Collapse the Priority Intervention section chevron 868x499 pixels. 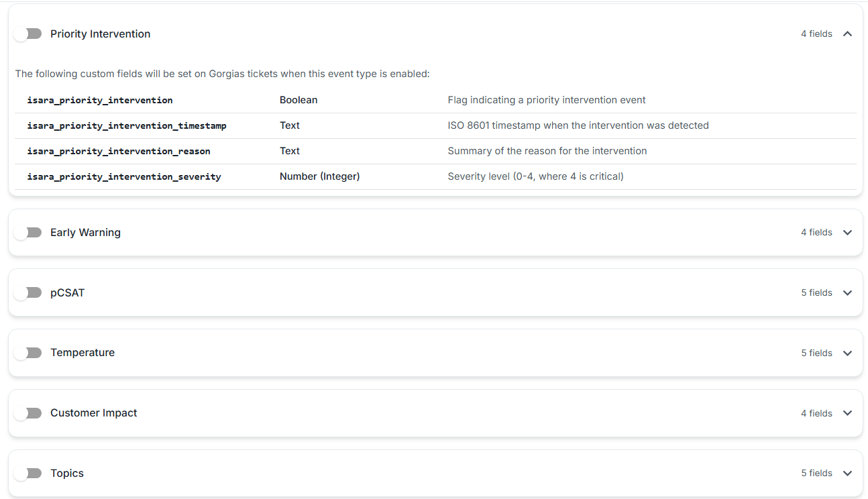click(x=847, y=34)
